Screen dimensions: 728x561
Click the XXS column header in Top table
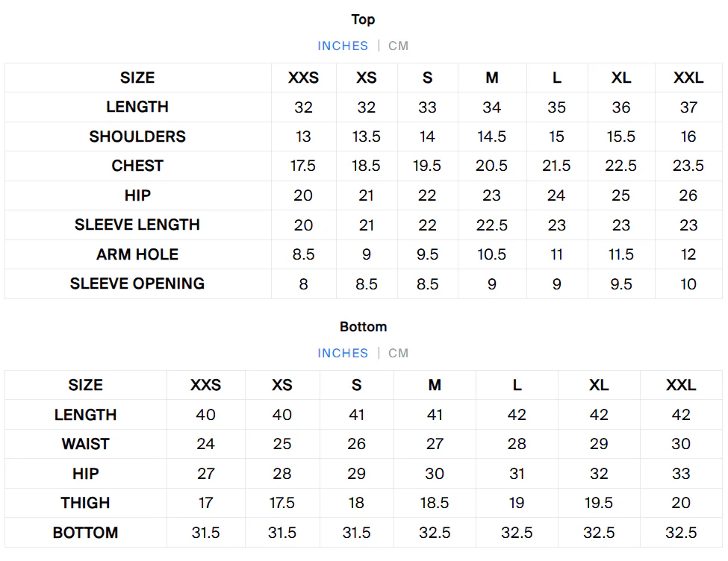coord(303,78)
